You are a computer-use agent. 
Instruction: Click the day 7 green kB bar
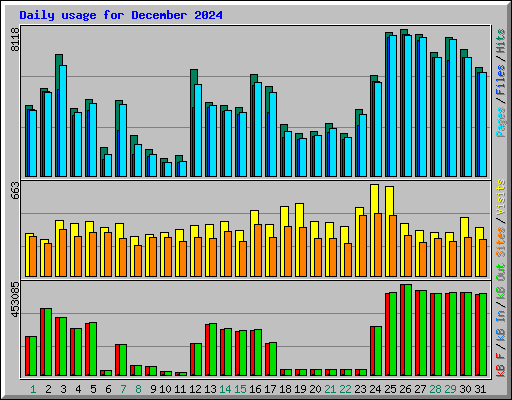pyautogui.click(x=123, y=360)
